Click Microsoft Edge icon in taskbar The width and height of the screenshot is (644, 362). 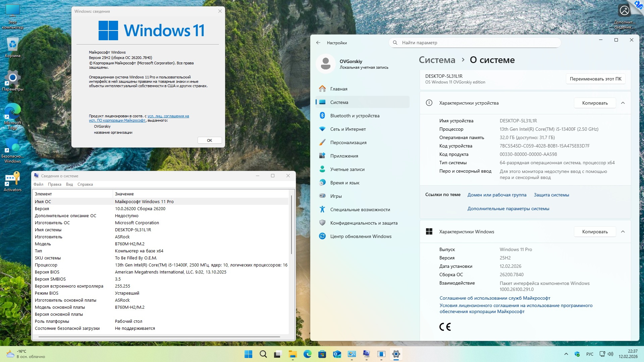(307, 354)
